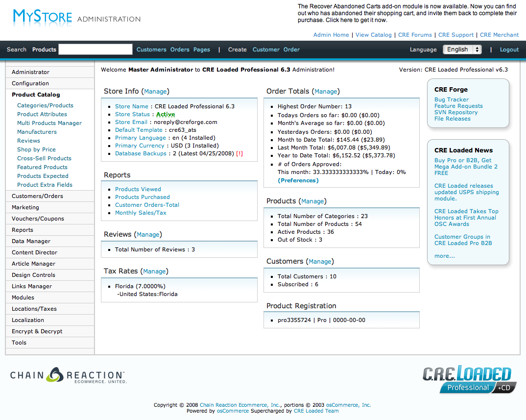
Task: Expand the Encrypt & Decrypt sidebar section
Action: point(50,331)
